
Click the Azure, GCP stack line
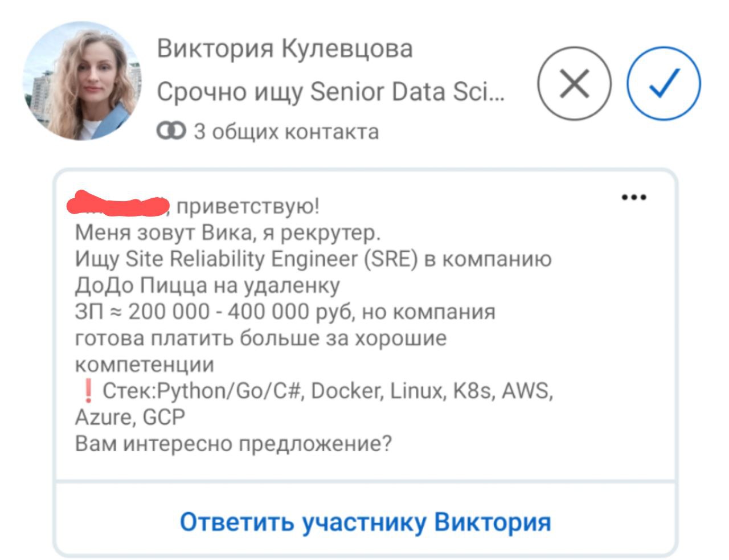pos(130,417)
